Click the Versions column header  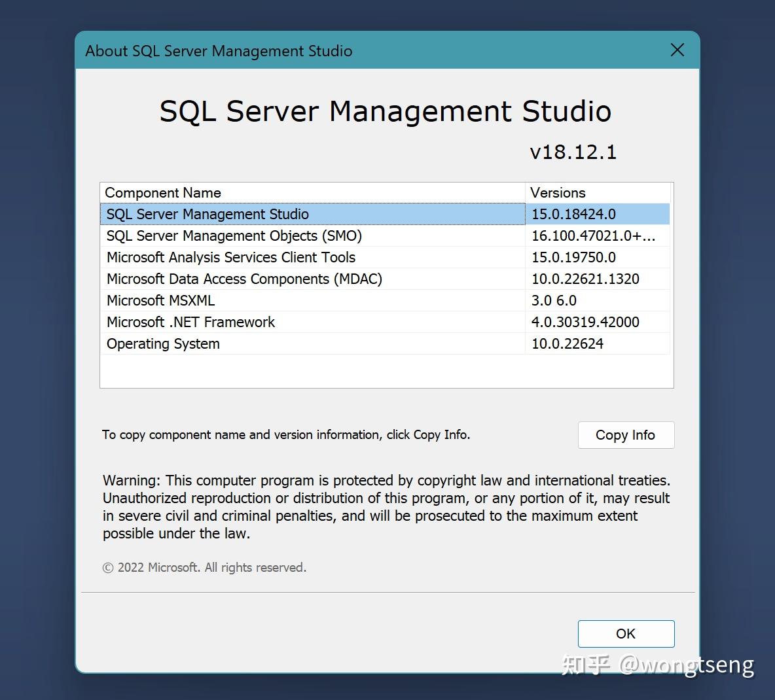[x=558, y=192]
